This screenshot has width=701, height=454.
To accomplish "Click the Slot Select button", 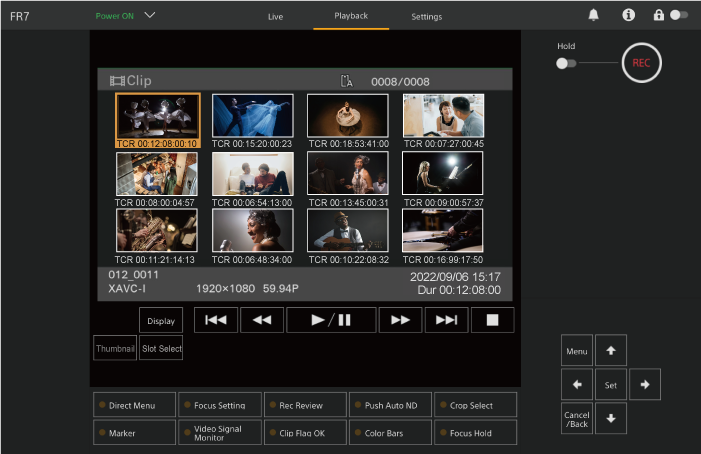I will coord(161,348).
